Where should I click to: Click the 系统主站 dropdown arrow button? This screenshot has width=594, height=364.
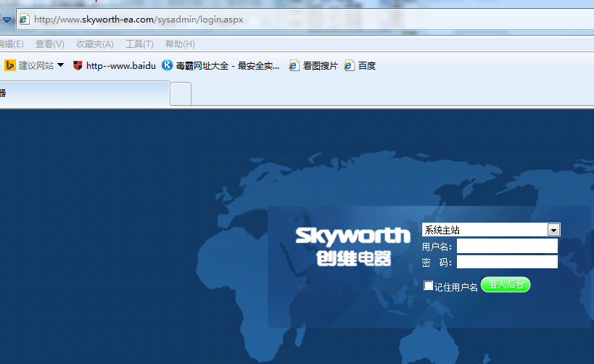[553, 230]
